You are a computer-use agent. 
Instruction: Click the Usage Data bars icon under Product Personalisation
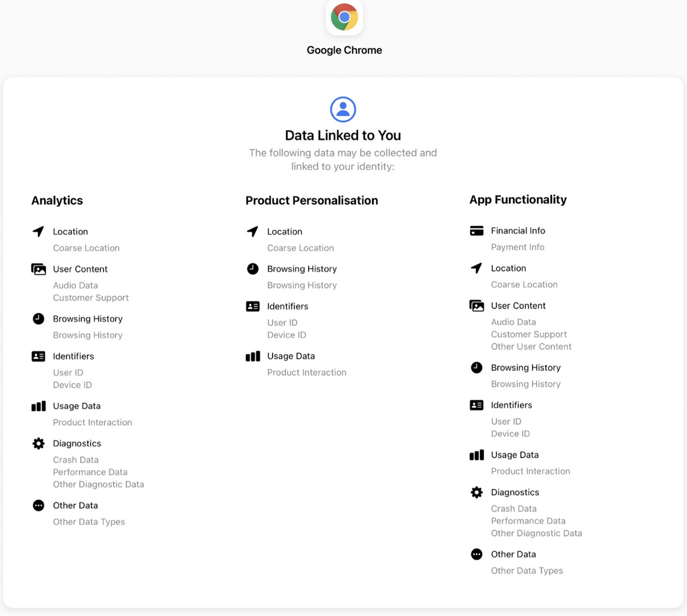tap(253, 356)
